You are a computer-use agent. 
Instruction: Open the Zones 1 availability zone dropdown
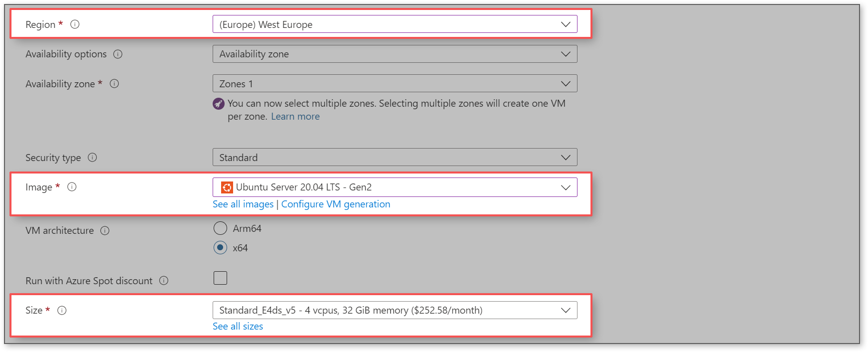pyautogui.click(x=395, y=83)
